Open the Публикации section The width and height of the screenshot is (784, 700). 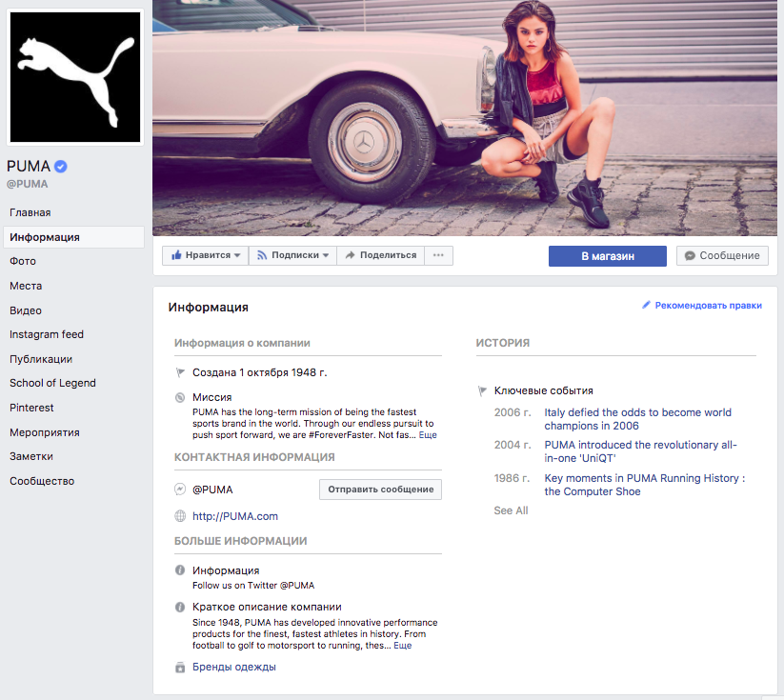click(x=41, y=359)
